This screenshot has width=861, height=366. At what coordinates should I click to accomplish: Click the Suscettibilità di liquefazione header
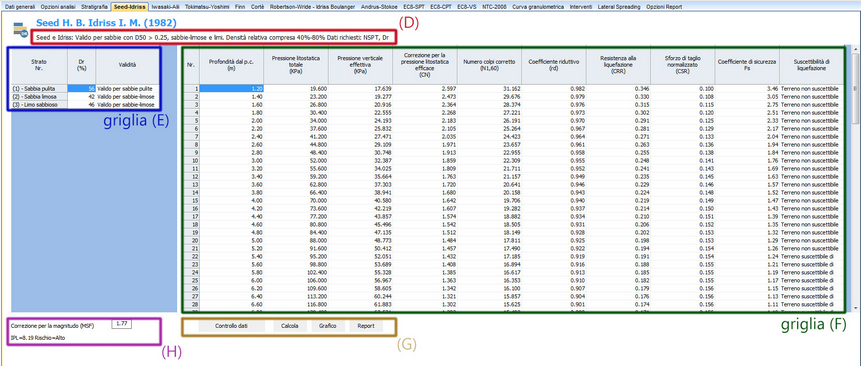pyautogui.click(x=812, y=65)
